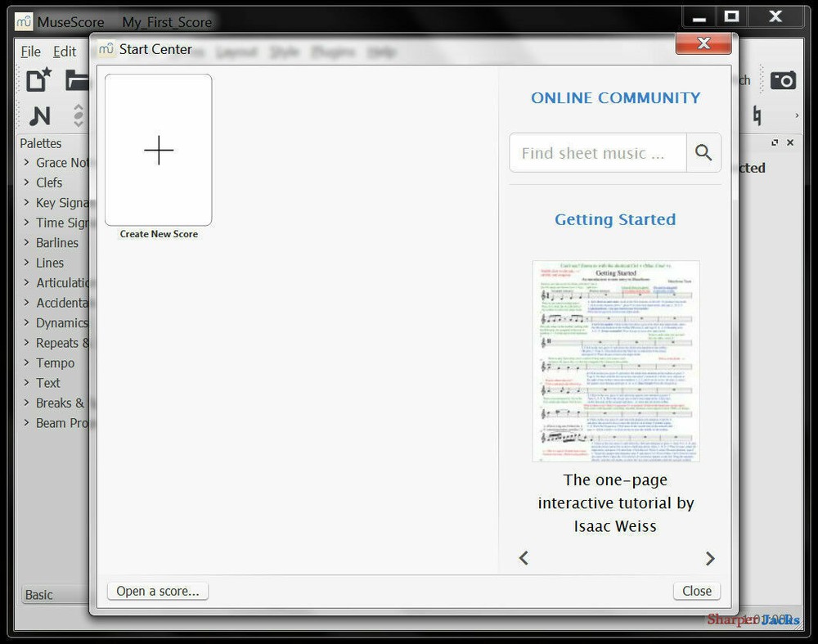Click the Open a score button
Viewport: 818px width, 644px height.
(157, 591)
